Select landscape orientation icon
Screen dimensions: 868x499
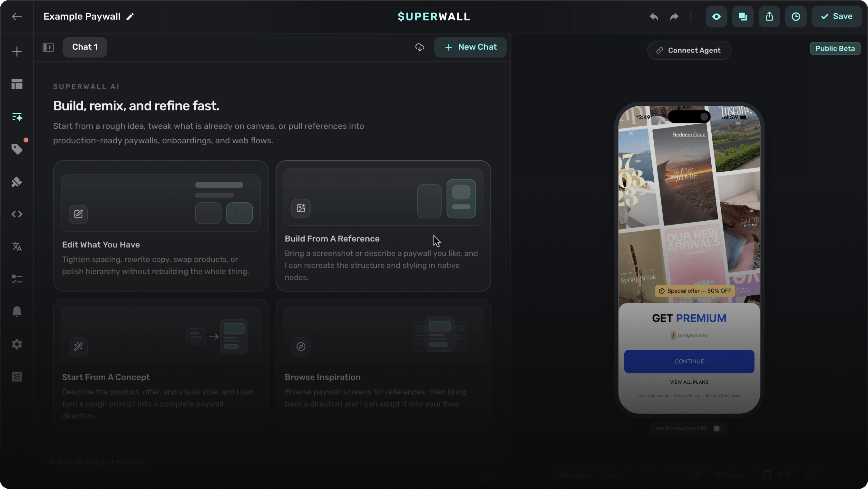tap(784, 475)
